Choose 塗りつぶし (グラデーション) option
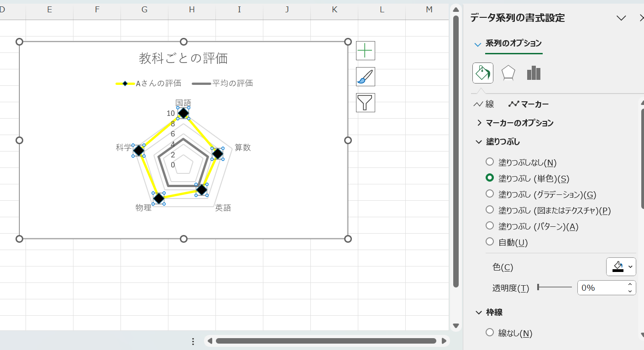The width and height of the screenshot is (644, 350). 490,194
